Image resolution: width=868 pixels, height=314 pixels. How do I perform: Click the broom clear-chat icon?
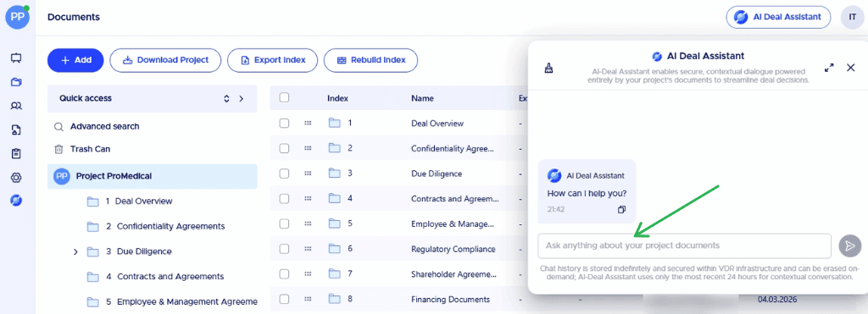pos(548,69)
